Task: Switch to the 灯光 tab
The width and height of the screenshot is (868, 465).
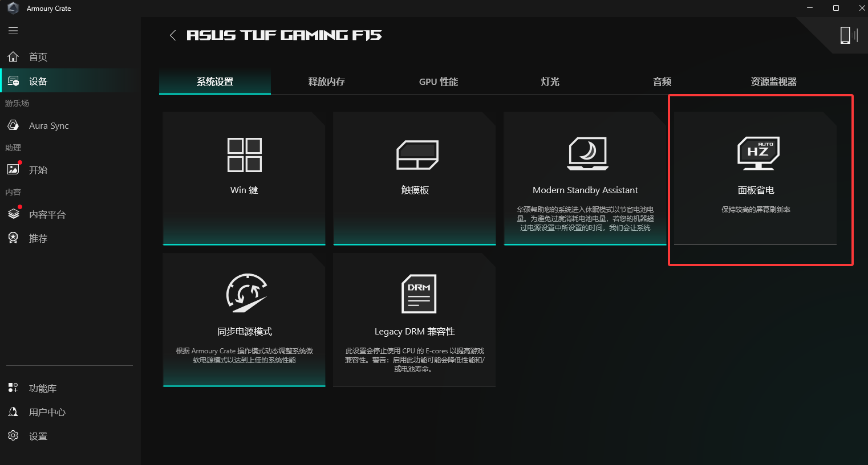Action: coord(550,82)
